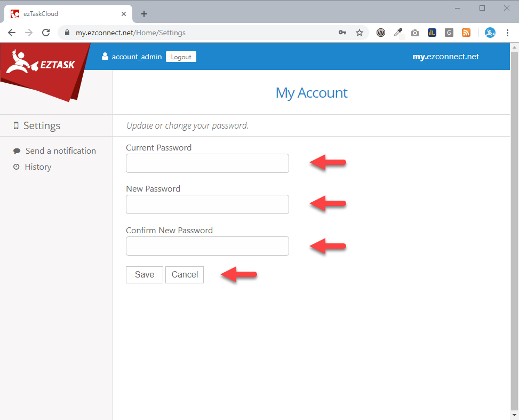Open saved passwords key icon
The height and width of the screenshot is (420, 519).
click(x=342, y=33)
